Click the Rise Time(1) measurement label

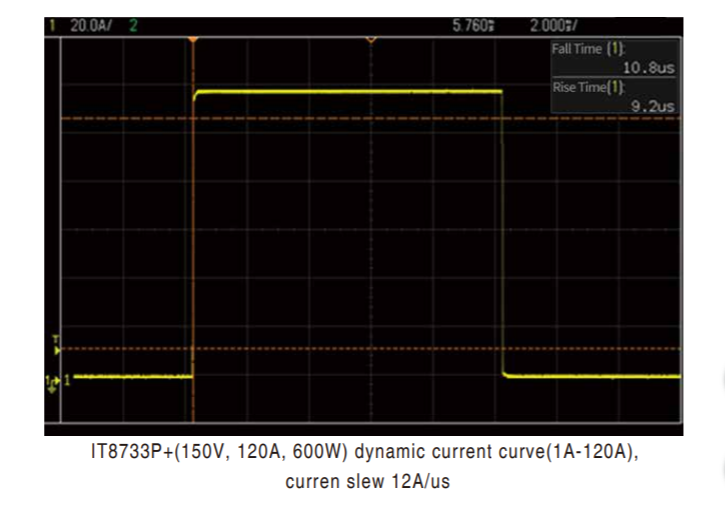(x=588, y=87)
